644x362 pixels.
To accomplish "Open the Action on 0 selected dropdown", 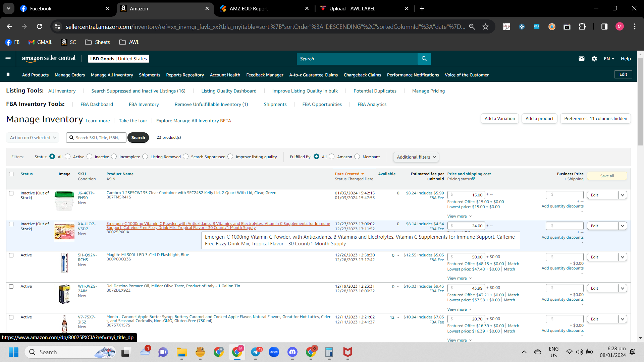I will click(33, 137).
